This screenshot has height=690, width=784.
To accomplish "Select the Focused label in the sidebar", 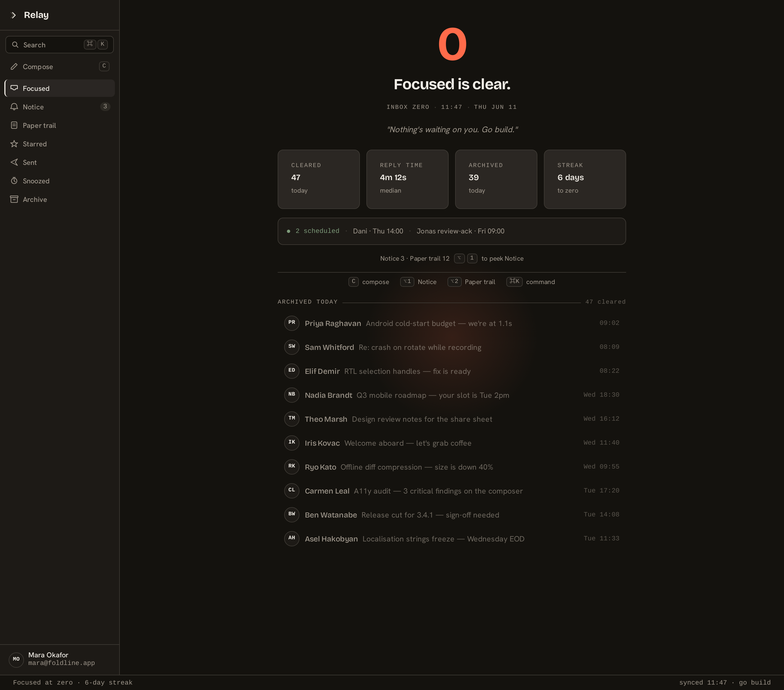I will point(36,88).
